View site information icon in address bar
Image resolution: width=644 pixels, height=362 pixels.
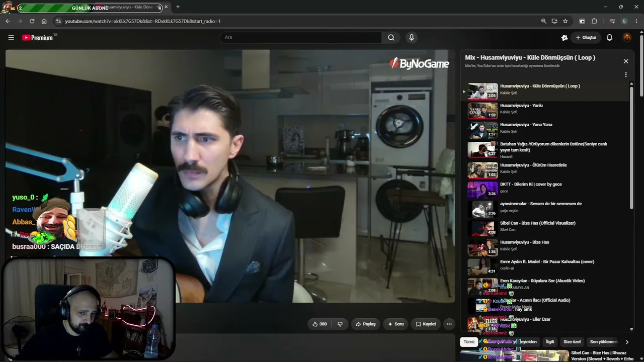58,21
